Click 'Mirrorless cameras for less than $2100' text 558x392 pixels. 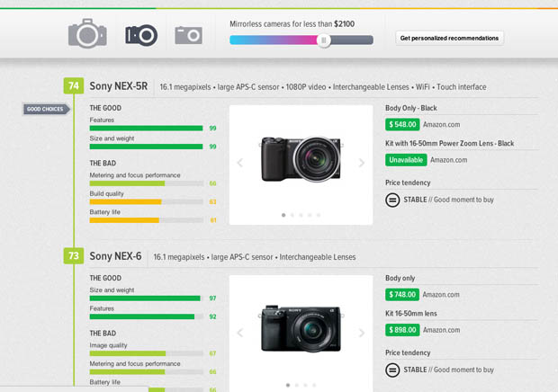click(x=292, y=23)
